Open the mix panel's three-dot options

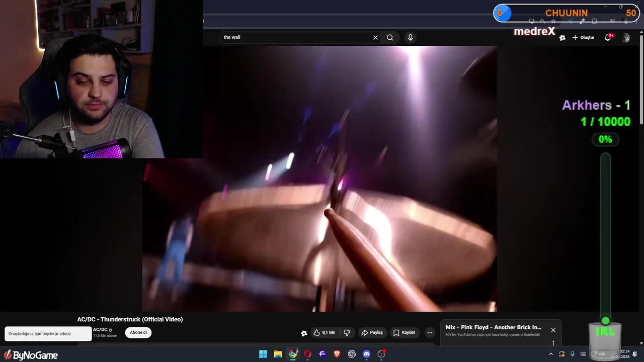553,343
